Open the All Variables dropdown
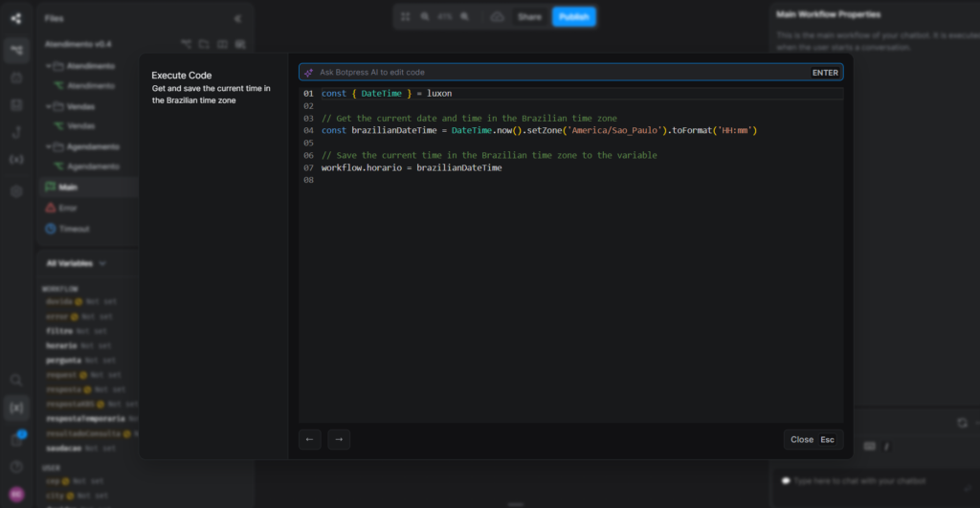980x508 pixels. 77,263
